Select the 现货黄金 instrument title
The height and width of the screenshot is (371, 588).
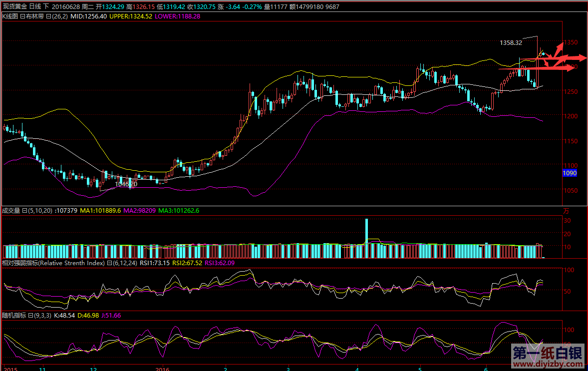14,6
